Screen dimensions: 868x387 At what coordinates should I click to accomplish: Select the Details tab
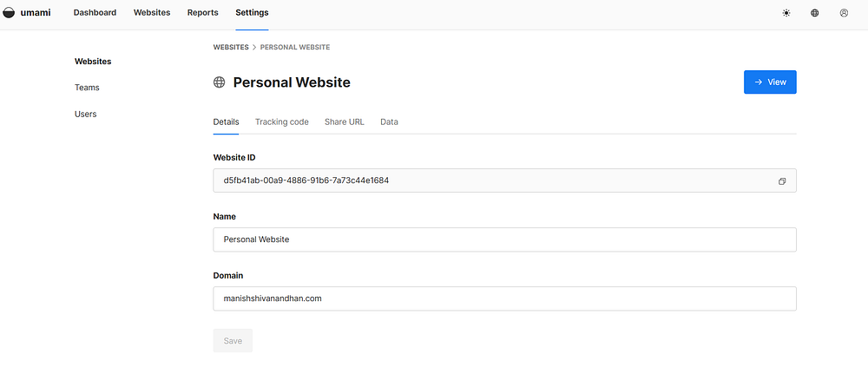(226, 122)
